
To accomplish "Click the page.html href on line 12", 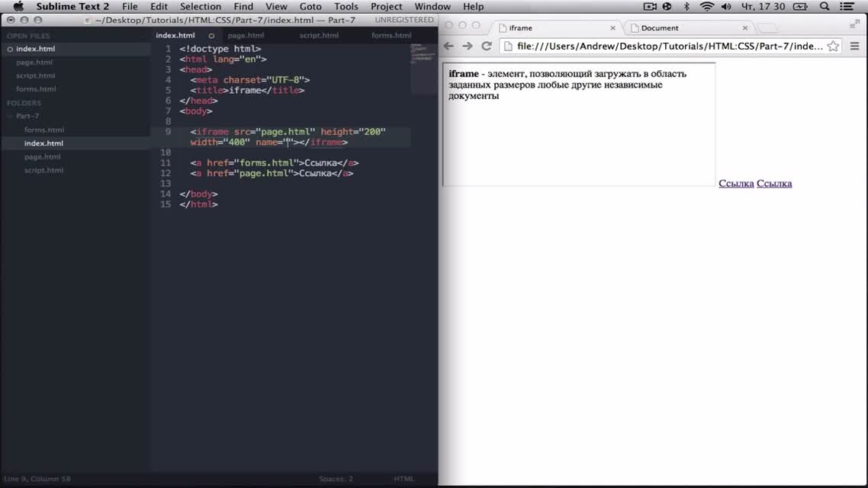I will click(x=263, y=173).
